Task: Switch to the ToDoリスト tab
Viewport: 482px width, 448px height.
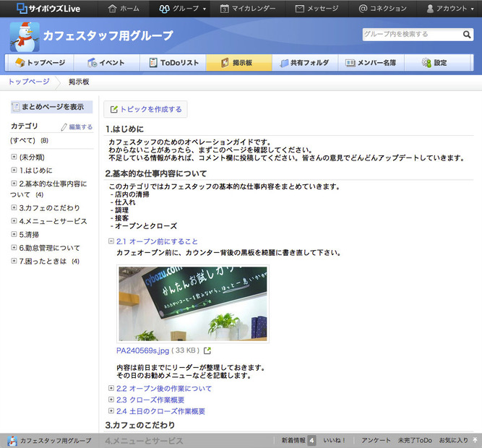Action: pos(173,63)
